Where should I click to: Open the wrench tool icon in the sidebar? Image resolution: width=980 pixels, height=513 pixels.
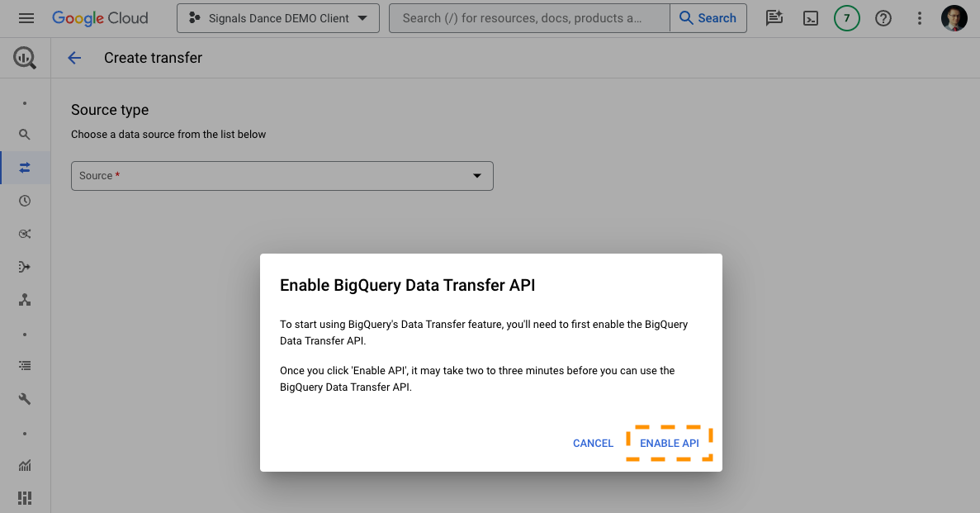25,399
